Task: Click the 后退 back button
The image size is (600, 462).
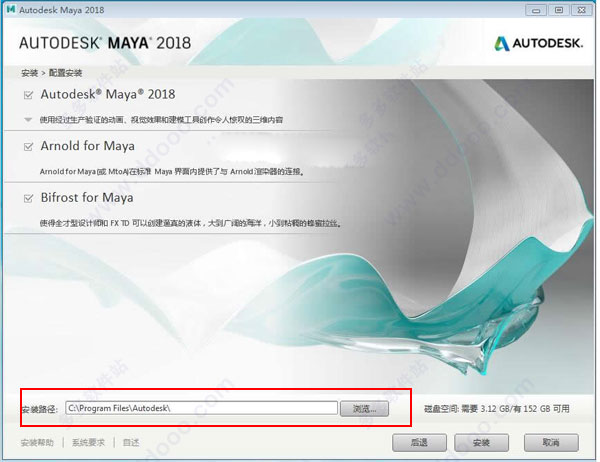Action: coord(419,443)
